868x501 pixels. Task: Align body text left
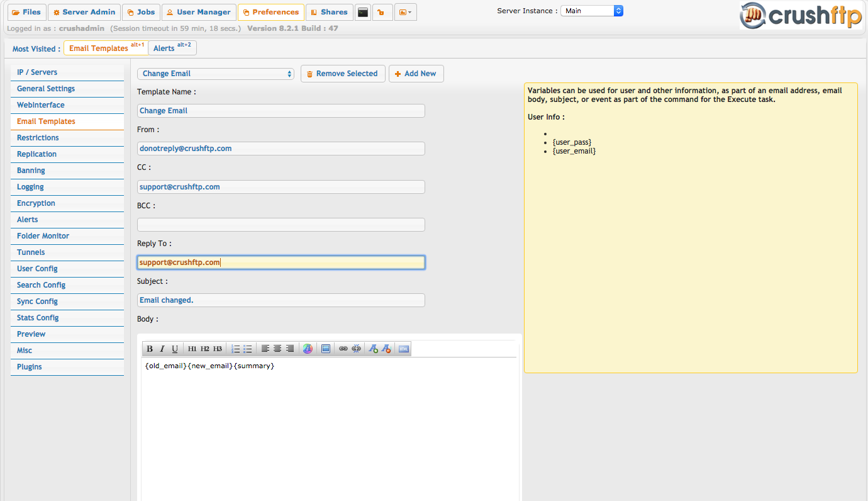[265, 349]
